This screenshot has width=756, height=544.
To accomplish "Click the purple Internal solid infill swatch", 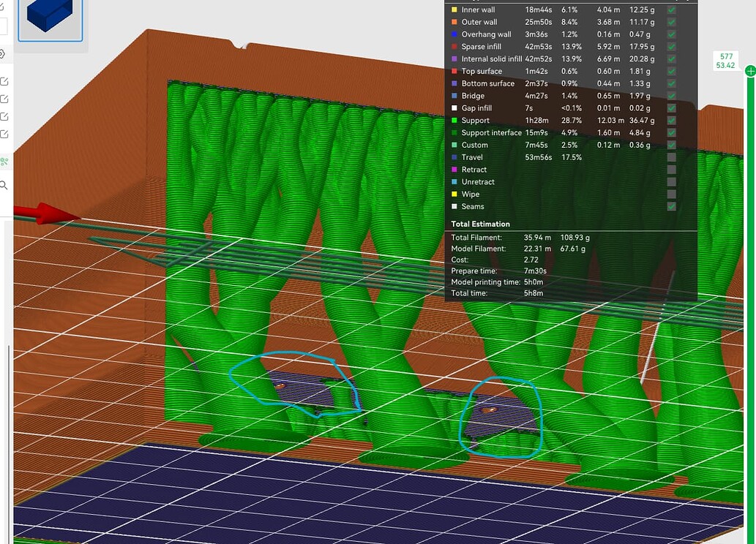I will pos(454,58).
